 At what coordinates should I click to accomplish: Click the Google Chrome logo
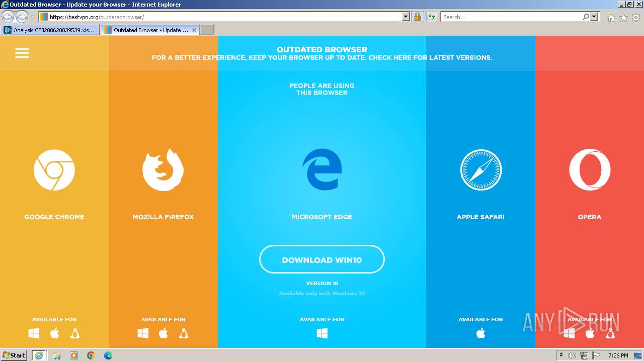pos(54,170)
